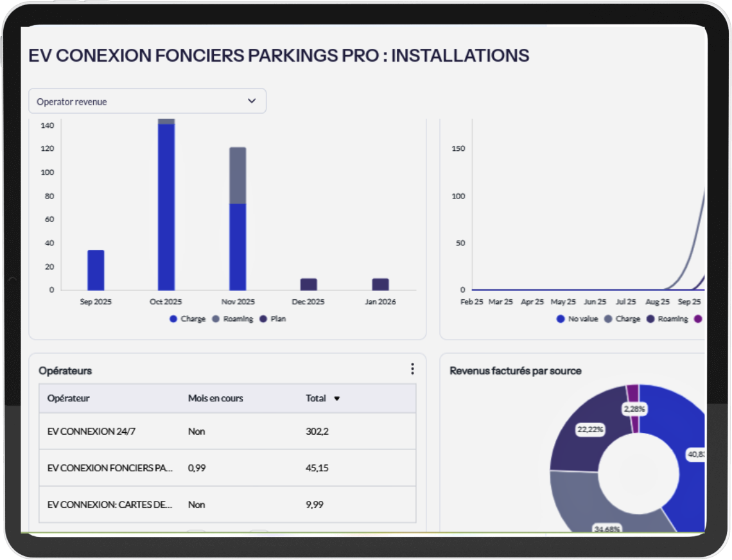
Task: Toggle No value legend in line chart
Action: tap(577, 319)
